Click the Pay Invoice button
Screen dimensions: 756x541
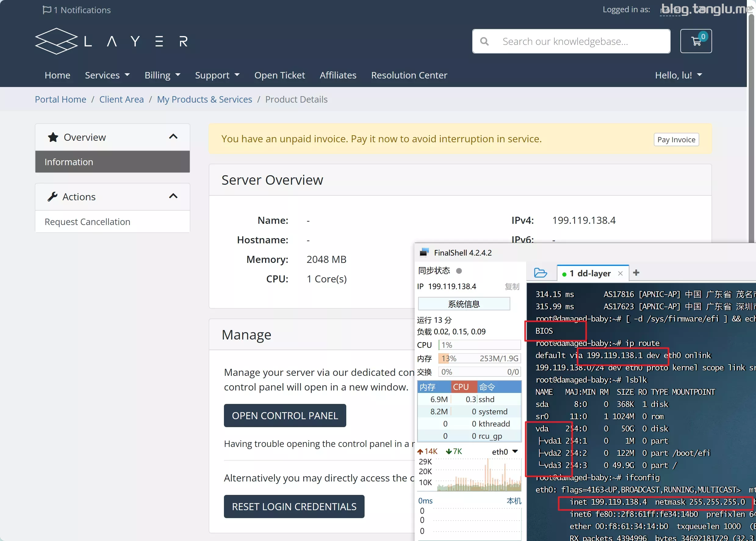pos(676,139)
